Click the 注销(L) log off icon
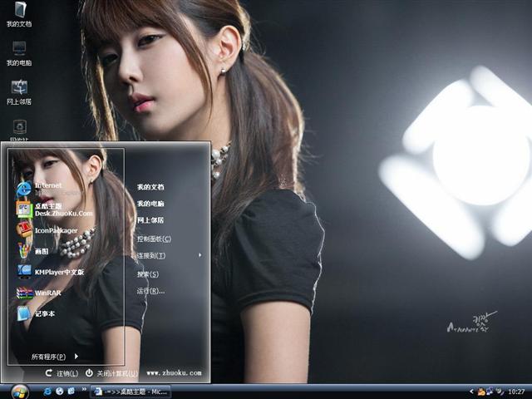The width and height of the screenshot is (532, 399). (49, 373)
